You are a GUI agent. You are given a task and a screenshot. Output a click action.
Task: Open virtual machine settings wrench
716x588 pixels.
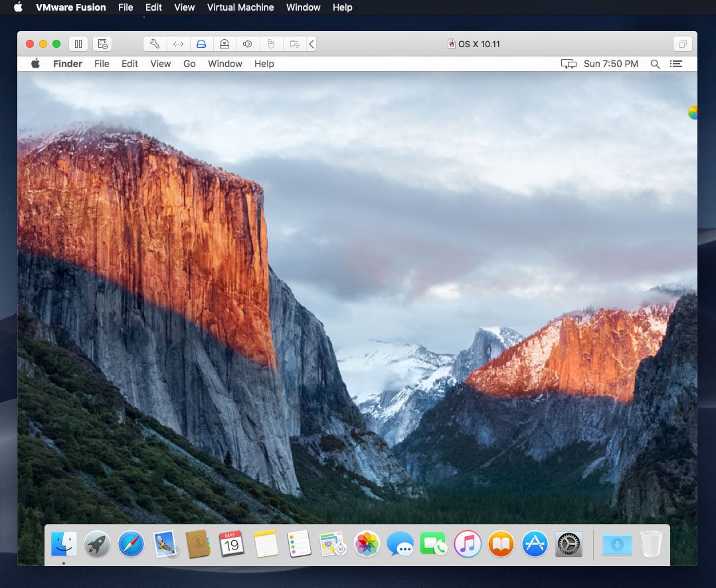[x=155, y=44]
